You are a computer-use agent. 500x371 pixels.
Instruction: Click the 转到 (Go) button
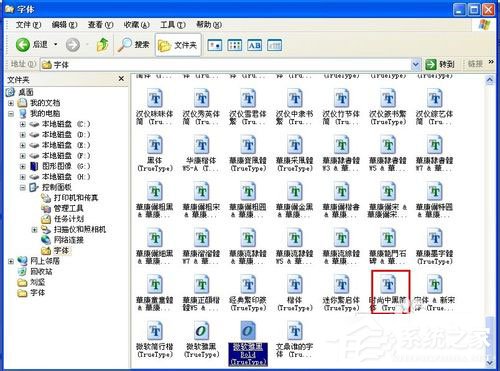[440, 64]
